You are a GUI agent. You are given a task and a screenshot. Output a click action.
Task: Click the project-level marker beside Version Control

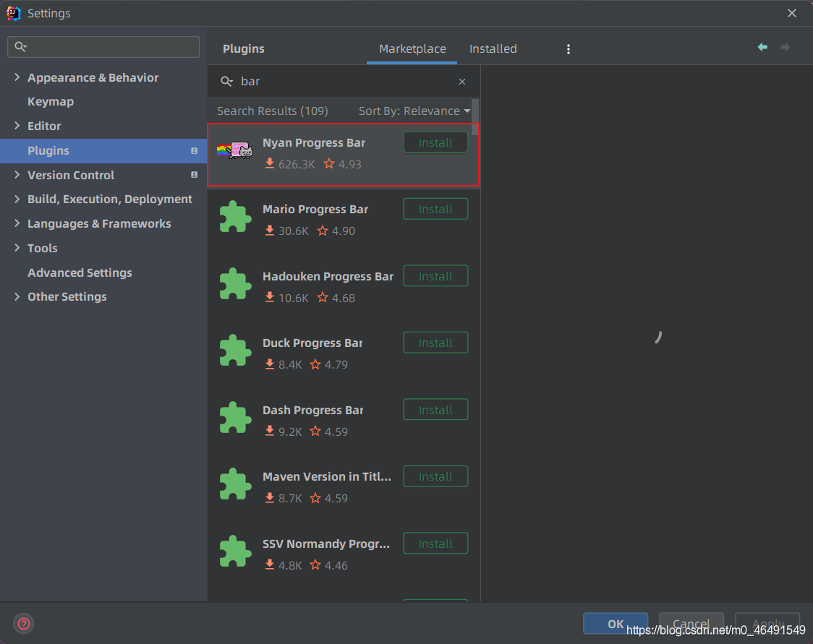coord(194,175)
